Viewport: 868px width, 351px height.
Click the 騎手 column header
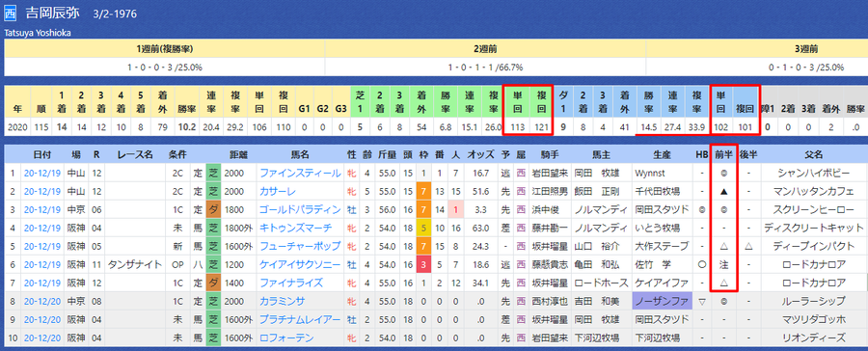point(550,154)
